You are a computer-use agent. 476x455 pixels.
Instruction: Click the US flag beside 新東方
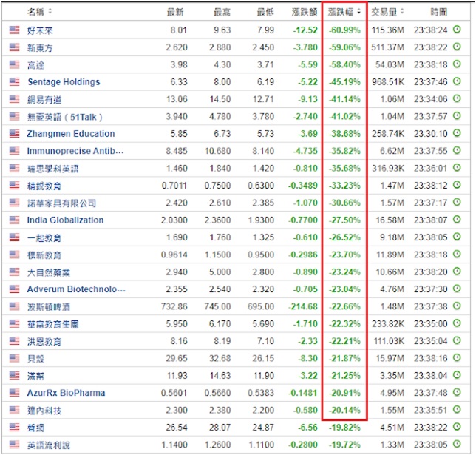14,47
